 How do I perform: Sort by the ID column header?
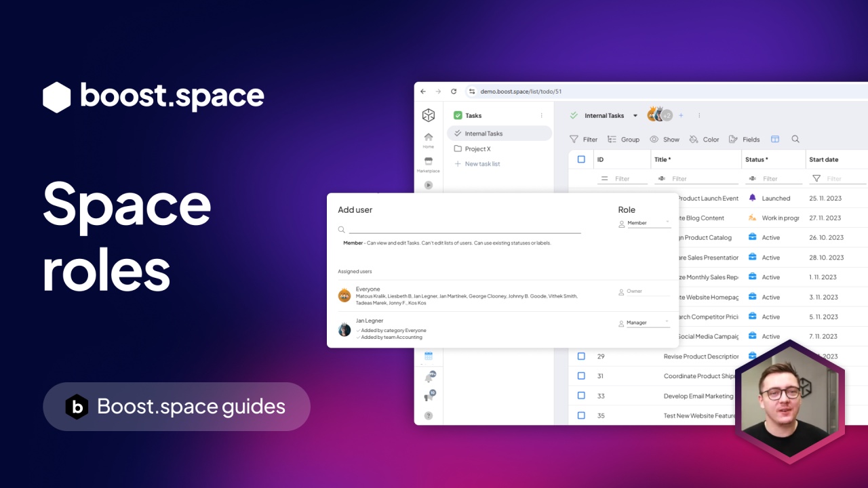coord(600,159)
